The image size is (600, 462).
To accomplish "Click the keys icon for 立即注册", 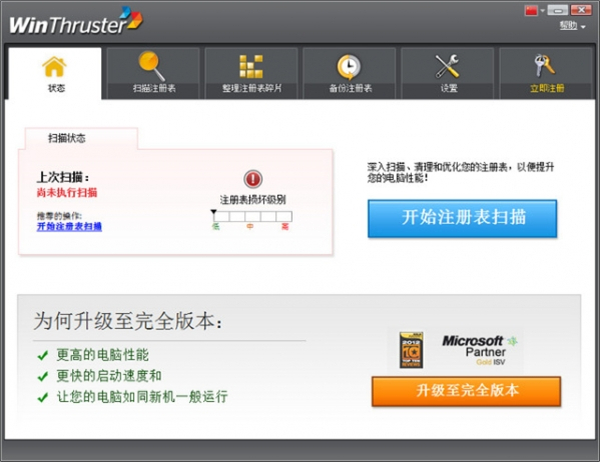I will click(x=546, y=67).
